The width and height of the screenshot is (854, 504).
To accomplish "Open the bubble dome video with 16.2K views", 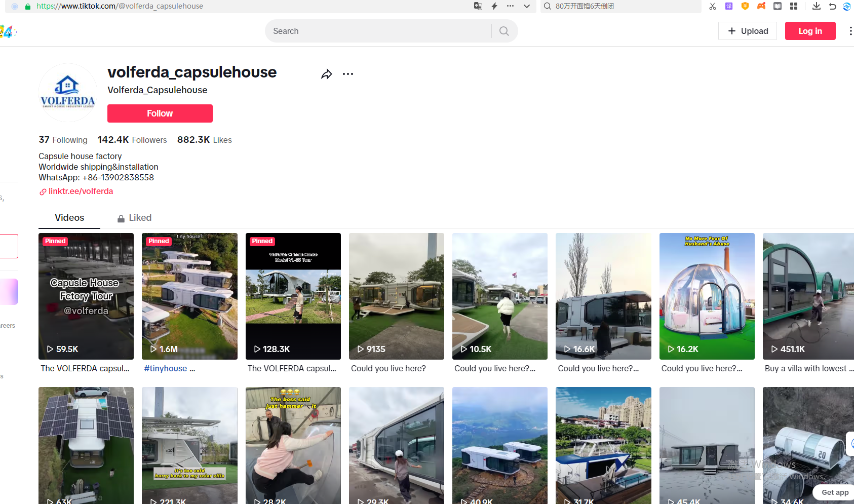I will pos(707,296).
